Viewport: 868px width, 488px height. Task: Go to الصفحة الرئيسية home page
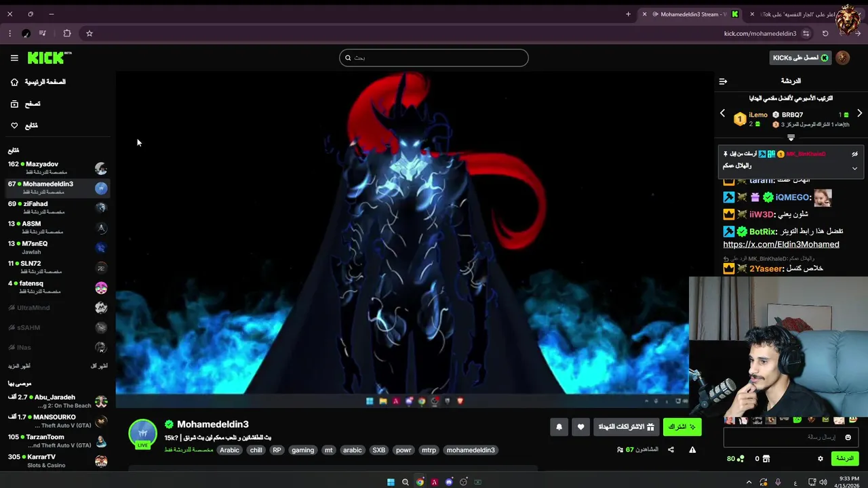click(39, 82)
